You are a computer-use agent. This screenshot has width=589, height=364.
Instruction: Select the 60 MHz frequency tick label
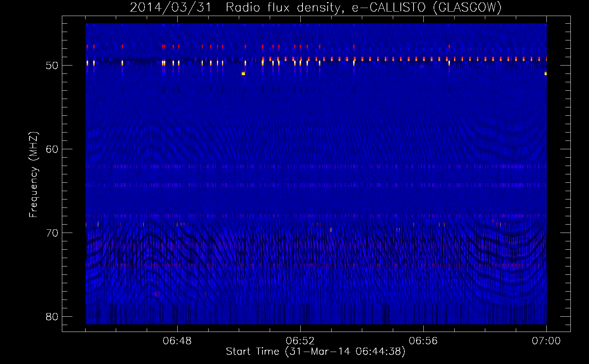click(x=52, y=149)
